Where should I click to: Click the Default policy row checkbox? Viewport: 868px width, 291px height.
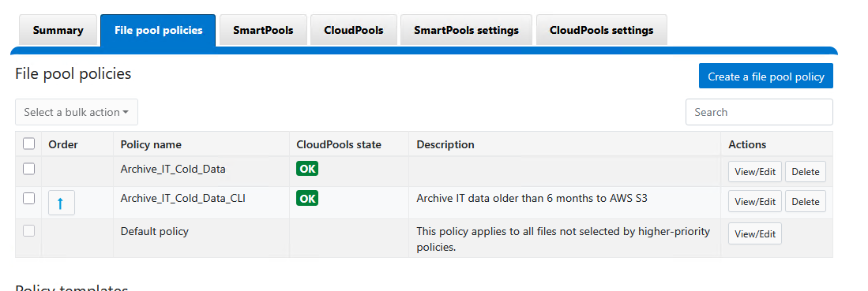click(28, 231)
